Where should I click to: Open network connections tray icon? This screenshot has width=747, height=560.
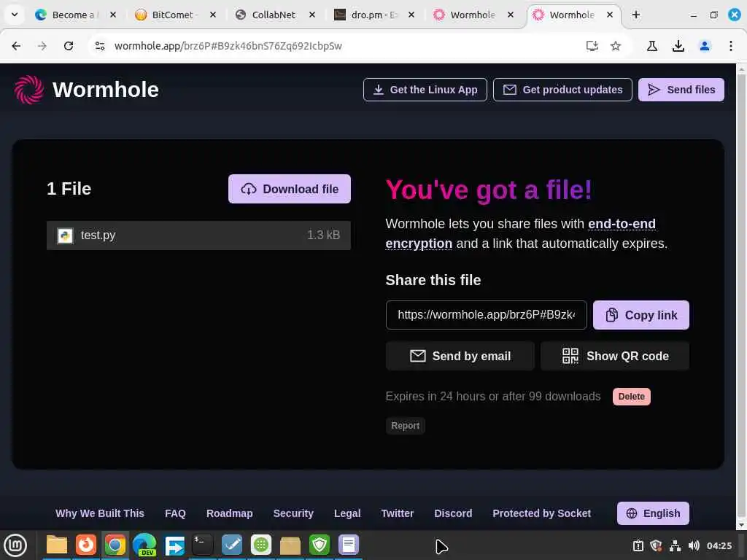(675, 545)
